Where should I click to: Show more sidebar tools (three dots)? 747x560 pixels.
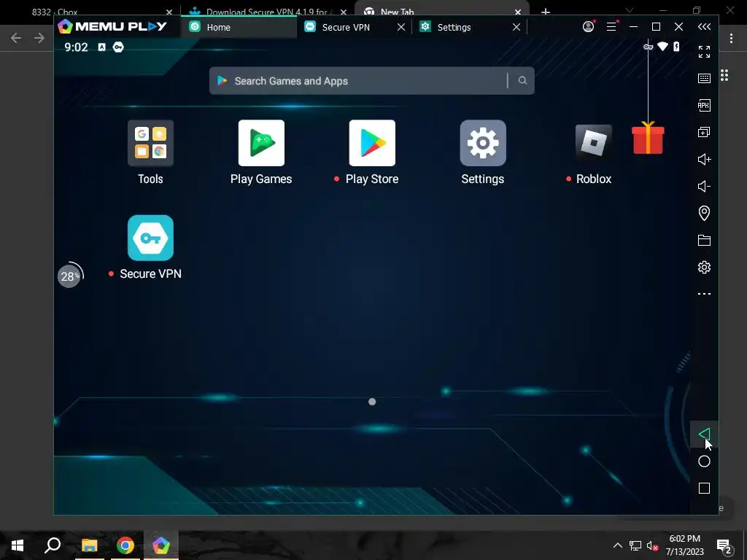[704, 294]
